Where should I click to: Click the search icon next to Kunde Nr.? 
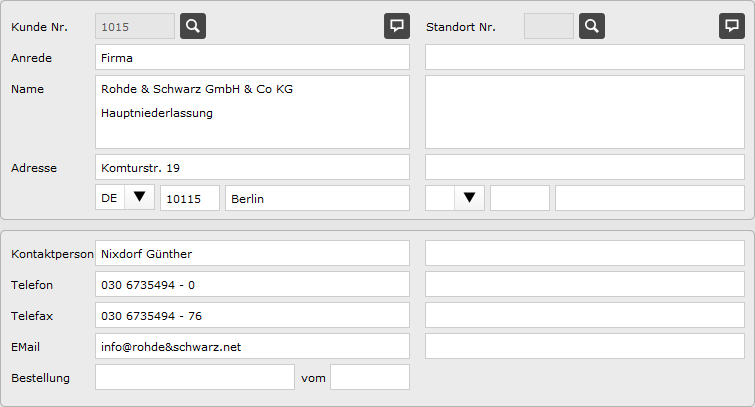click(193, 26)
